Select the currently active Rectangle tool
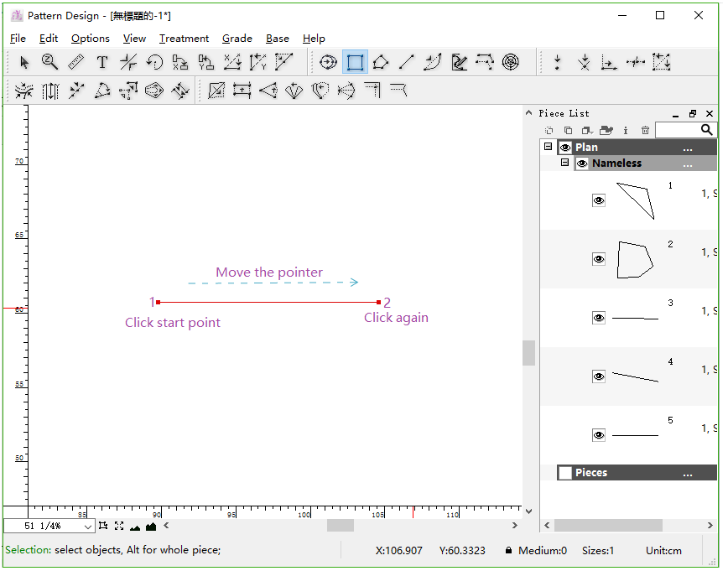The width and height of the screenshot is (728, 571). coord(354,61)
